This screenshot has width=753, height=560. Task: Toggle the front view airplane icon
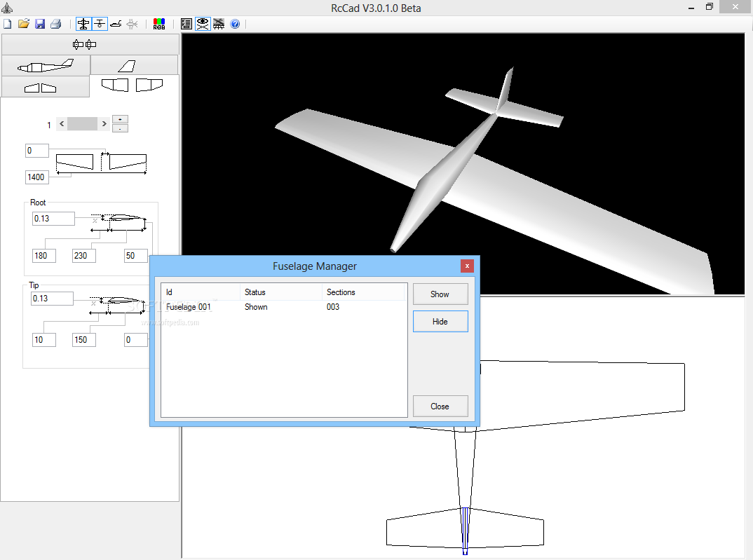pyautogui.click(x=100, y=24)
